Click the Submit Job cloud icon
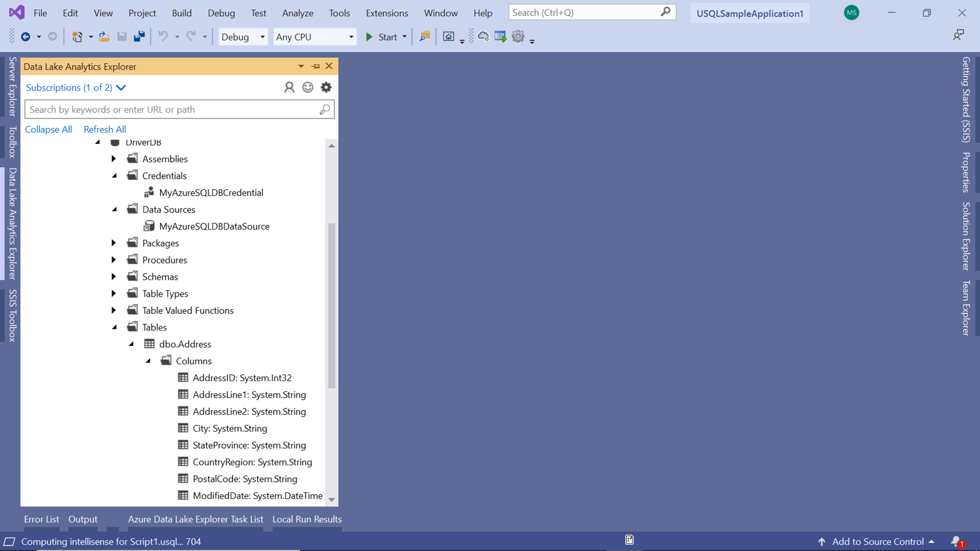 pos(483,36)
